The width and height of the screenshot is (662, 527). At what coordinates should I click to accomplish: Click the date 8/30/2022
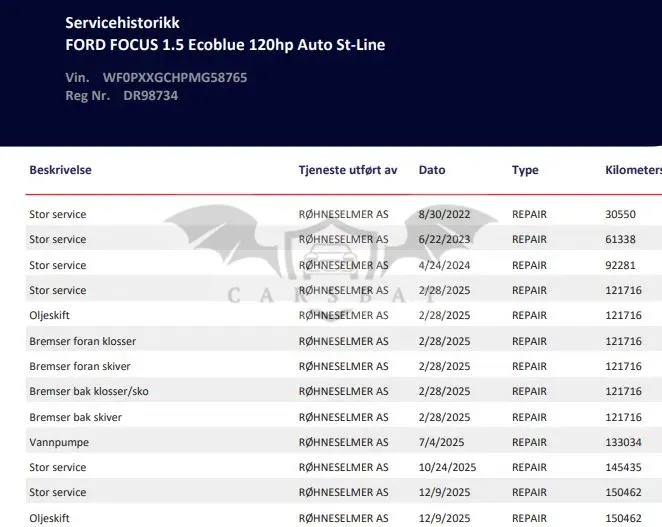pyautogui.click(x=444, y=215)
